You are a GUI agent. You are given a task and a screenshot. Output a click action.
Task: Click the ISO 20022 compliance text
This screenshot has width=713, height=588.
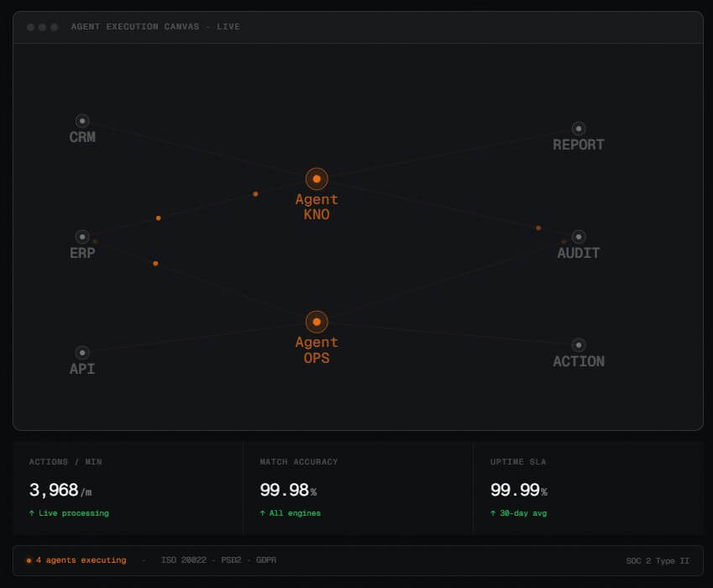pos(184,560)
